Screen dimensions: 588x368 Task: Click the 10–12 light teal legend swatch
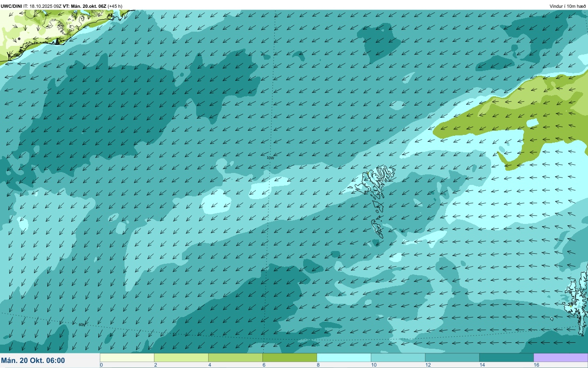pos(398,357)
